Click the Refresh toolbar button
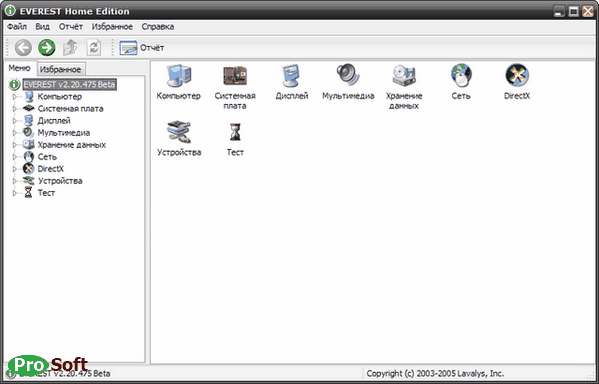 94,48
